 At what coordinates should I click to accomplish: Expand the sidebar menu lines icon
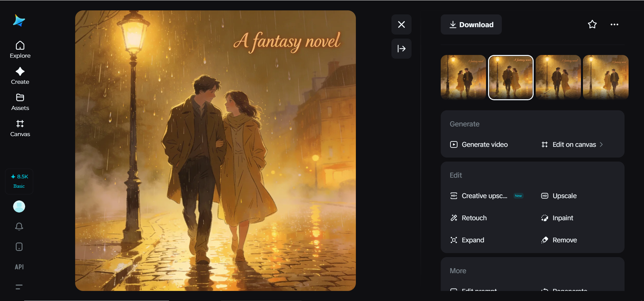click(x=19, y=287)
